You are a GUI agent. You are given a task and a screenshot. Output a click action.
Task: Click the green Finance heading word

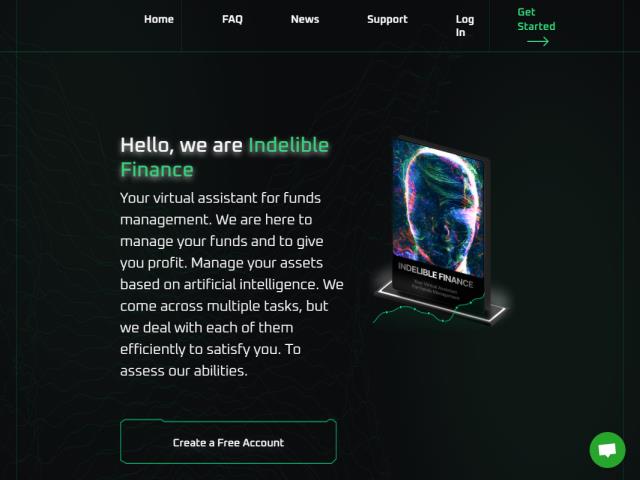(157, 169)
